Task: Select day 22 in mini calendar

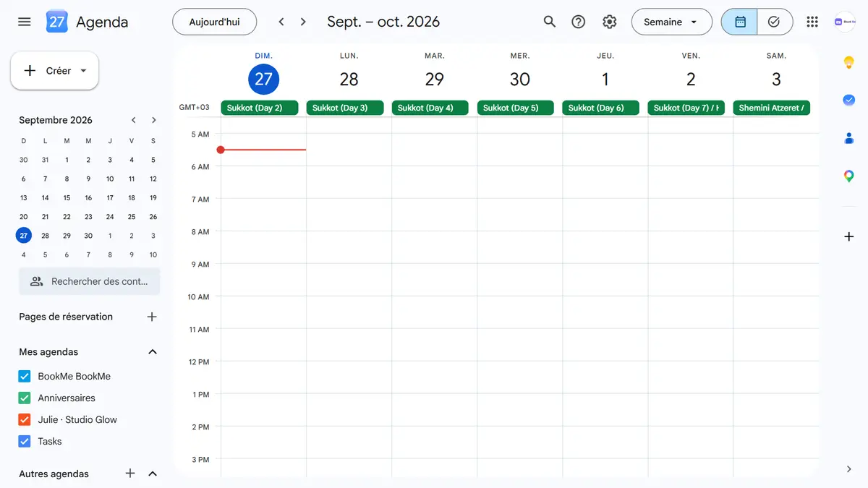Action: pyautogui.click(x=67, y=216)
